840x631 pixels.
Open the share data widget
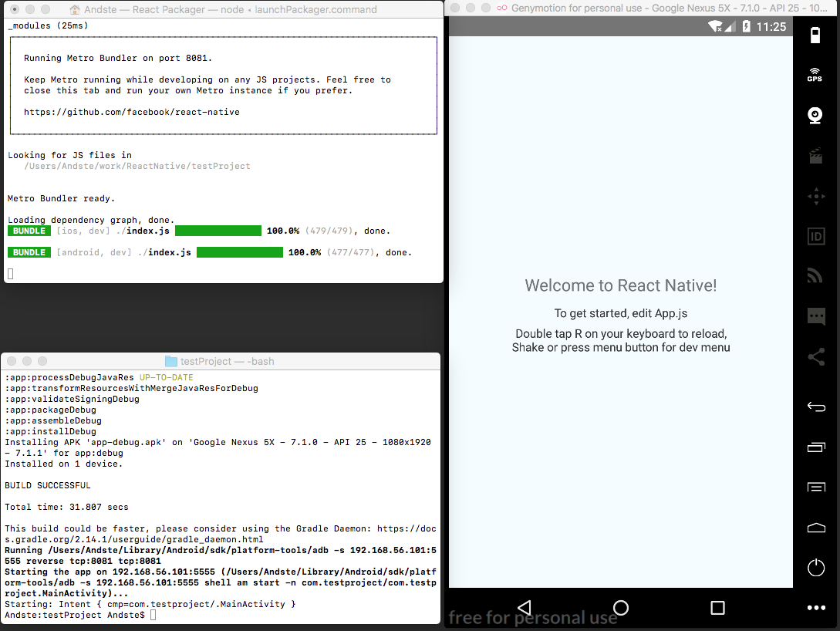(x=816, y=356)
